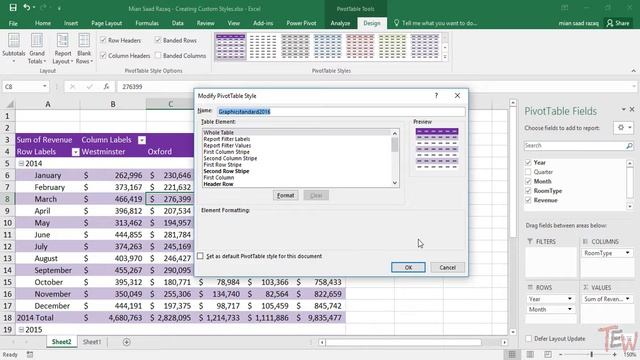The height and width of the screenshot is (360, 640).
Task: Check the Quarter field checkbox
Action: pos(528,172)
